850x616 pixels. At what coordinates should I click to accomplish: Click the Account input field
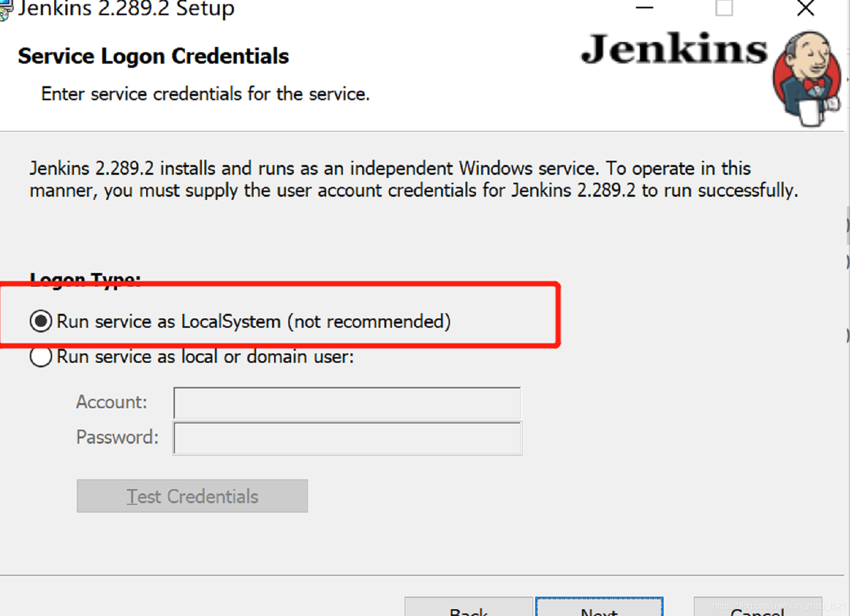pyautogui.click(x=347, y=402)
